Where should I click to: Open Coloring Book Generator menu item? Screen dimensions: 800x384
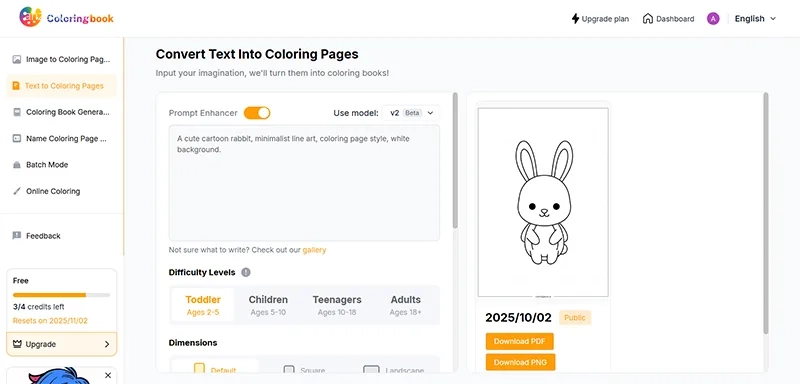click(62, 112)
